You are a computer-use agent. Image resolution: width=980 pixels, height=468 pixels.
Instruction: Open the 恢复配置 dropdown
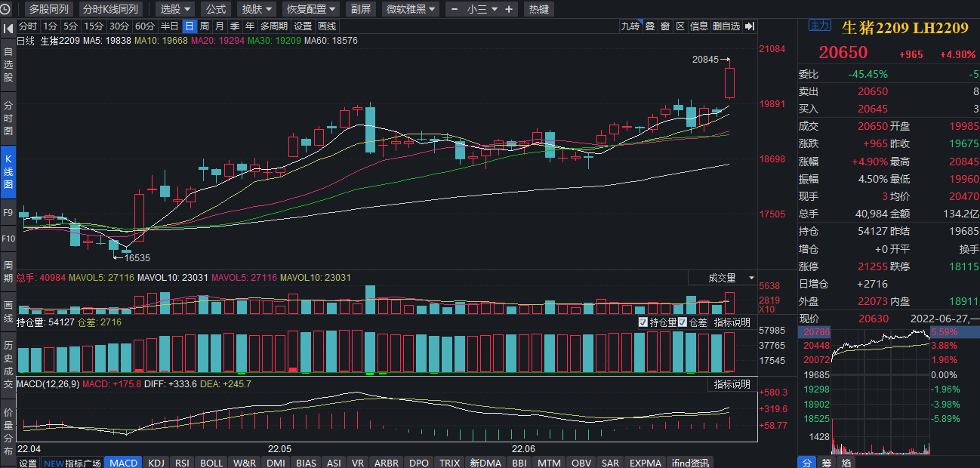click(311, 9)
